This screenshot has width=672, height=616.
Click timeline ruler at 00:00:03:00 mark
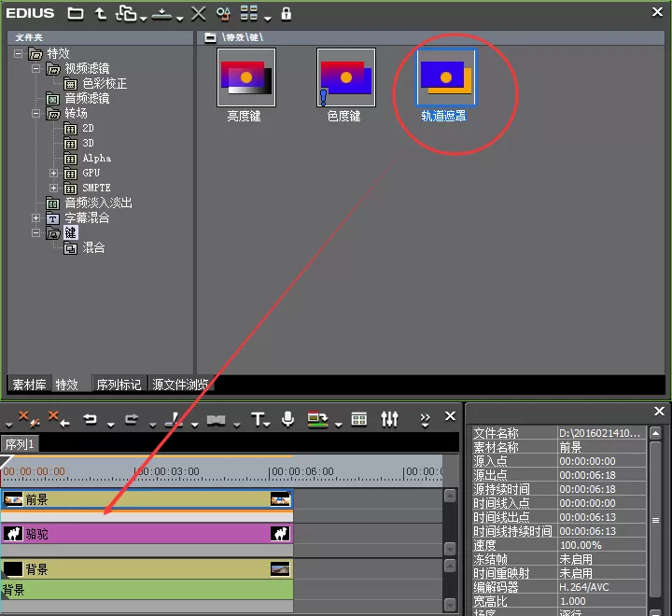click(x=135, y=472)
